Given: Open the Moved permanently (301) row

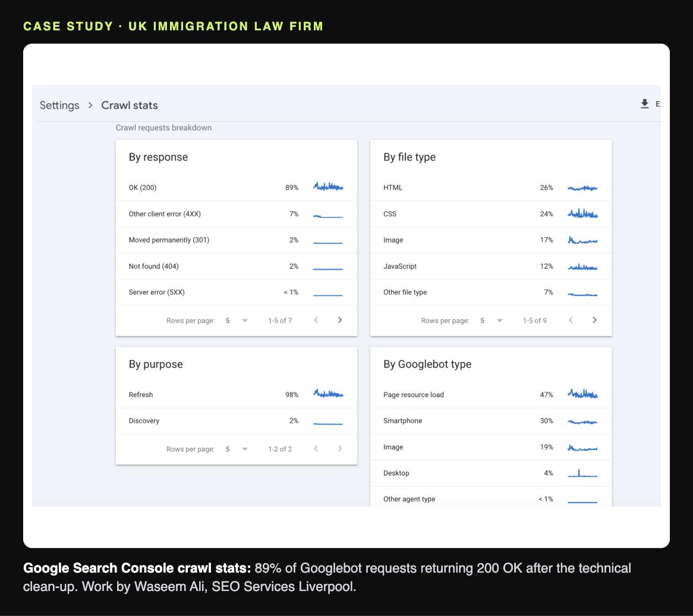Looking at the screenshot, I should [x=237, y=240].
